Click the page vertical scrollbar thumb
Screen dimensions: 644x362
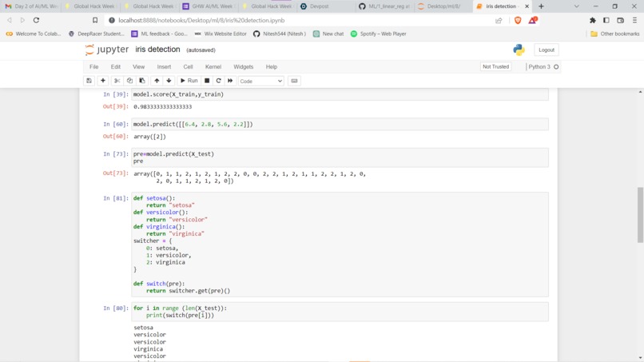pos(640,215)
